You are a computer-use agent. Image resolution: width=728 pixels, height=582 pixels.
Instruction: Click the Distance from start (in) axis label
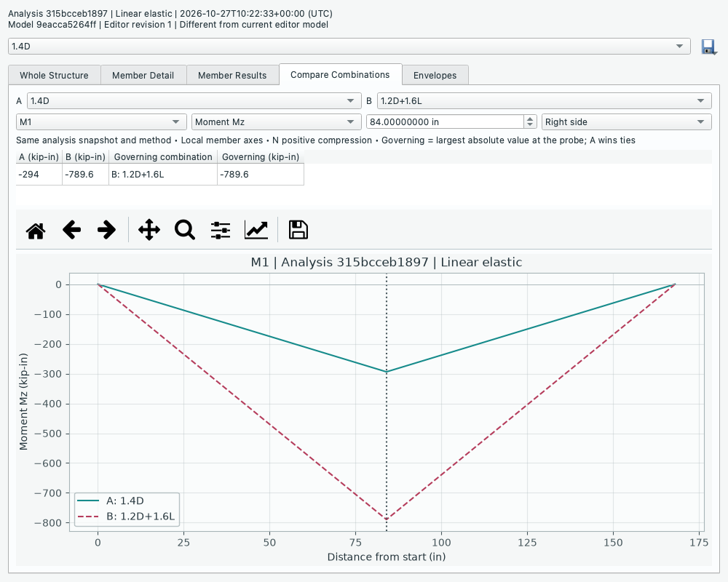[387, 557]
